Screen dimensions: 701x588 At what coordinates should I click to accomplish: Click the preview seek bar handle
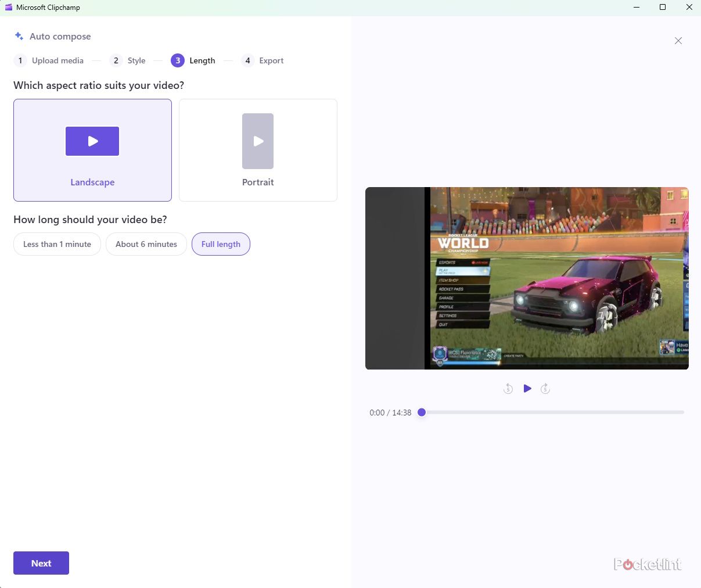pos(422,412)
